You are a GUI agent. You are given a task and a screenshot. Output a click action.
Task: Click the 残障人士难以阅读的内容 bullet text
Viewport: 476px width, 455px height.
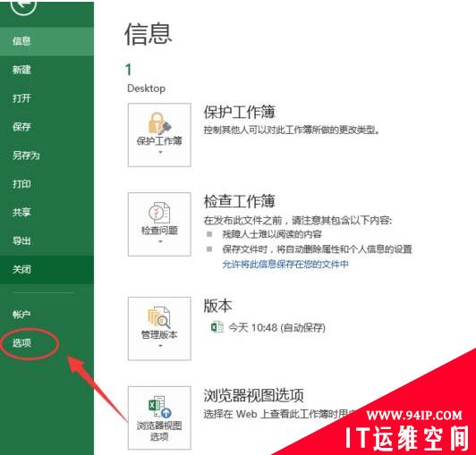[x=272, y=234]
